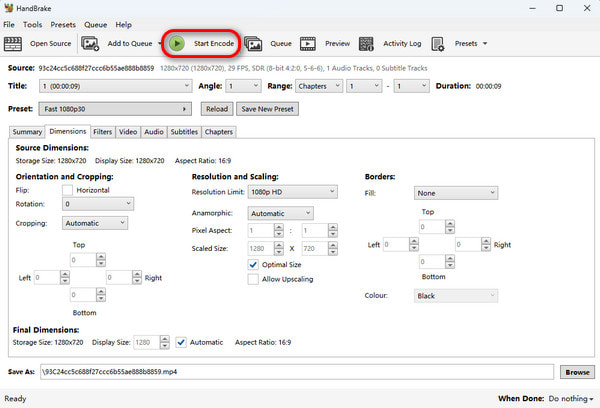The image size is (600, 408).
Task: Open the Add to Queue dropdown arrow
Action: 159,44
